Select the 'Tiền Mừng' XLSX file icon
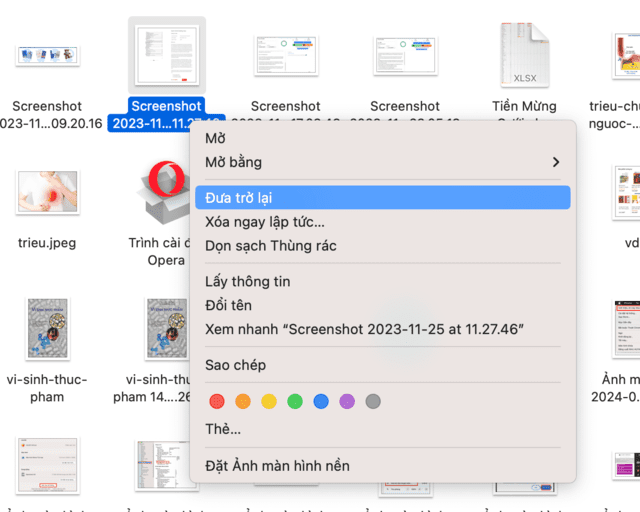This screenshot has height=512, width=640. click(525, 55)
